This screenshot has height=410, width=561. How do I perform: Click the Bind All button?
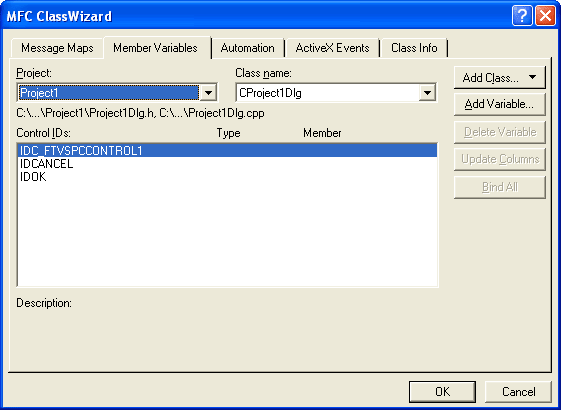(499, 187)
